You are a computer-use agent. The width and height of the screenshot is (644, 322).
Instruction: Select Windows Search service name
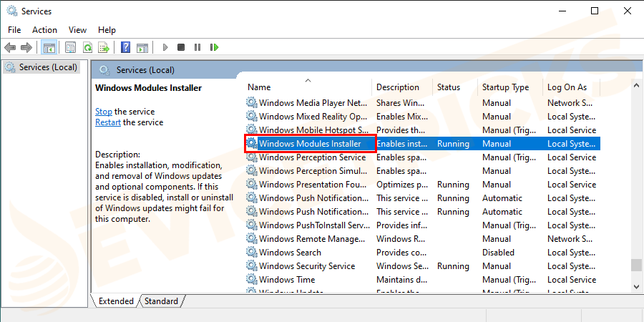click(x=290, y=252)
